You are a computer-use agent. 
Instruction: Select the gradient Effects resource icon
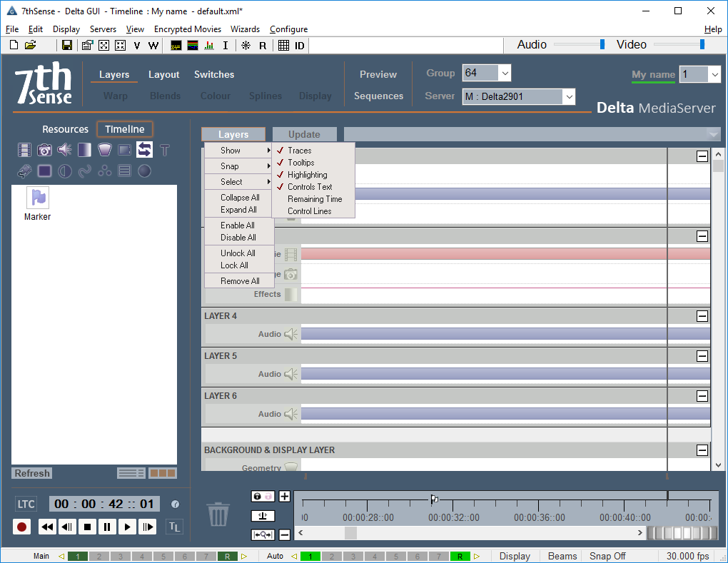(84, 149)
